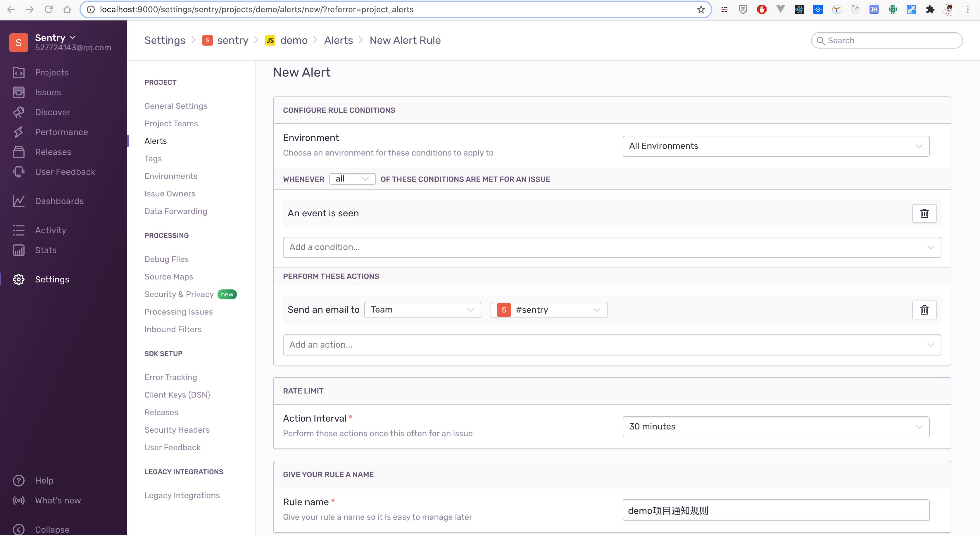Click the Collapse sidebar arrow icon
This screenshot has height=535, width=980.
coord(19,529)
